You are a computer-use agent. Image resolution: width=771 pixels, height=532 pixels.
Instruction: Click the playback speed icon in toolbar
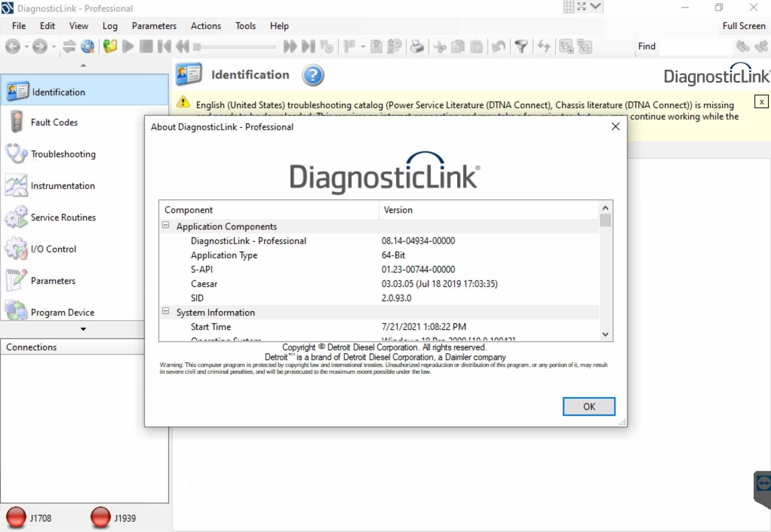[327, 47]
